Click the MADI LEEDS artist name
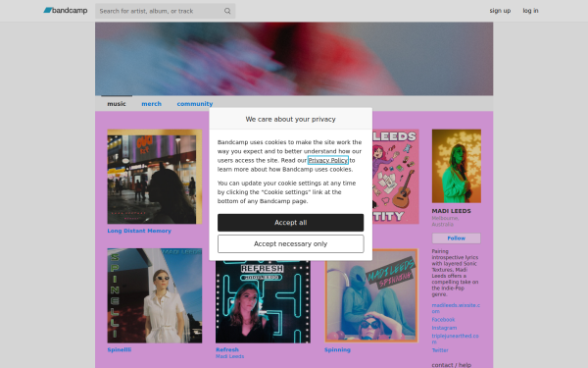588x368 pixels. [451, 211]
